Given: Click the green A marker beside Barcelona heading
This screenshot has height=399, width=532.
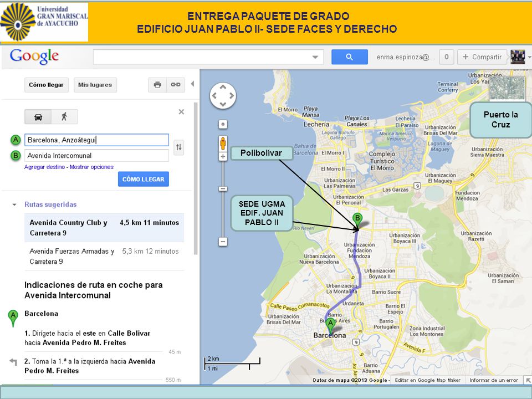Looking at the screenshot, I should (13, 318).
